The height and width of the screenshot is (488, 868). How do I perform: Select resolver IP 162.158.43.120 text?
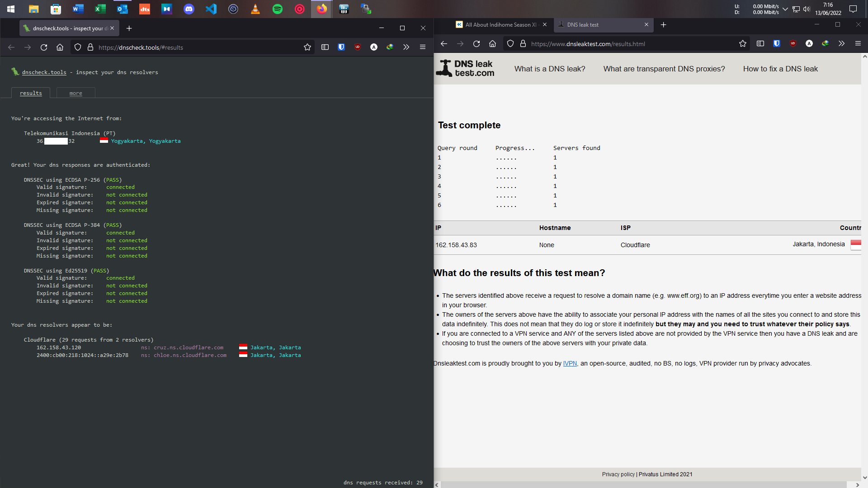[59, 347]
